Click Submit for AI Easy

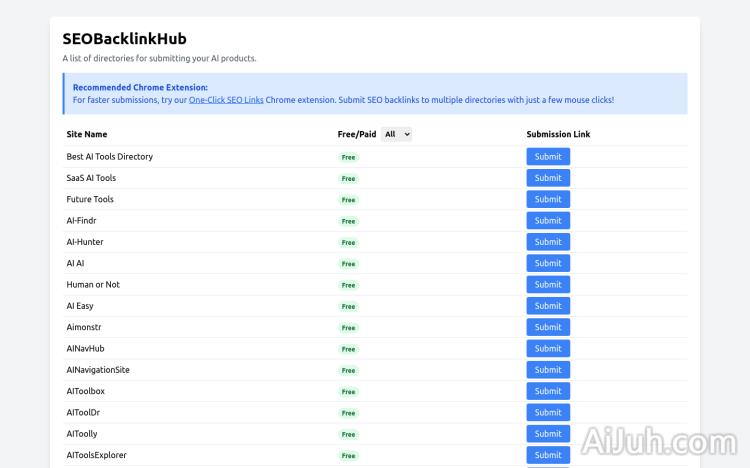click(548, 306)
